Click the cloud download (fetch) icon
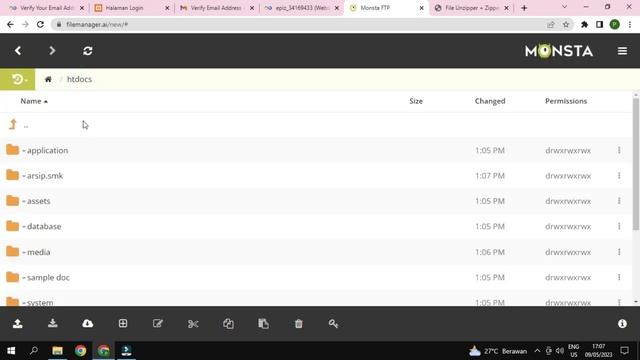 point(88,324)
